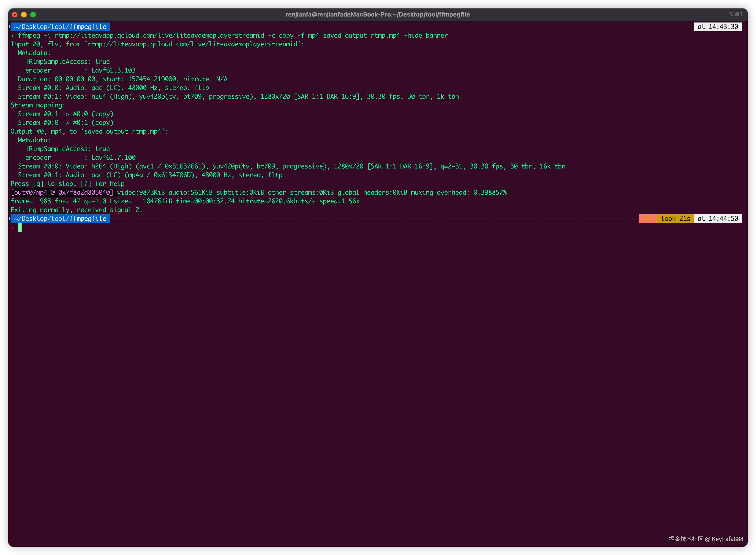
Task: Click the red prompt arrow on last line
Action: click(12, 228)
